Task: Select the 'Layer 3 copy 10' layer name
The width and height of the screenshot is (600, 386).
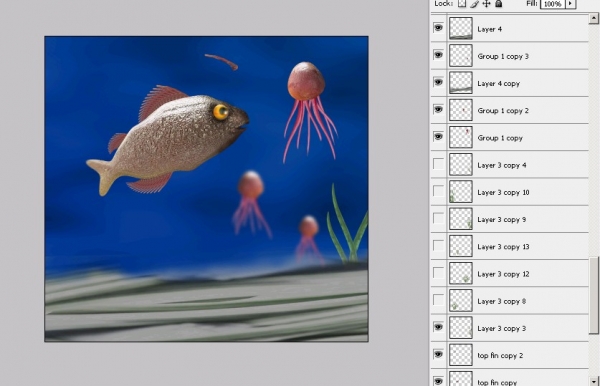Action: tap(503, 192)
